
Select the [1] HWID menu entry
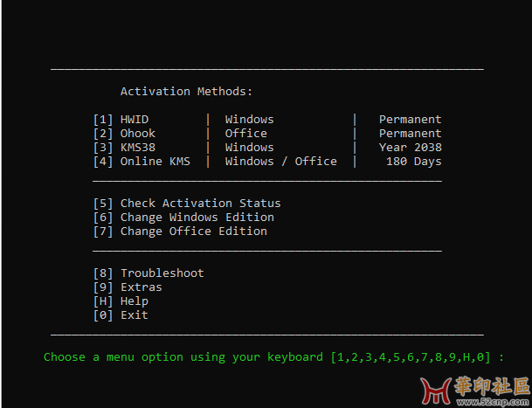[x=121, y=120]
